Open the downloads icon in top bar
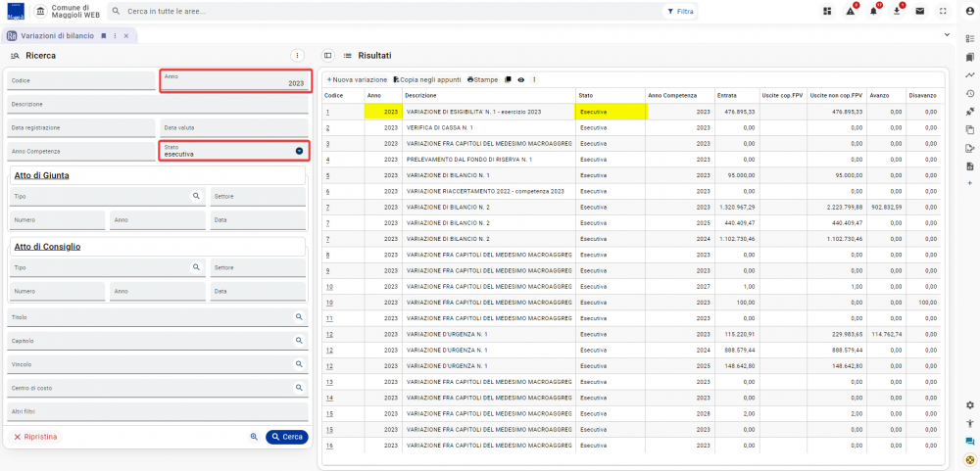The width and height of the screenshot is (980, 471). pos(897,11)
